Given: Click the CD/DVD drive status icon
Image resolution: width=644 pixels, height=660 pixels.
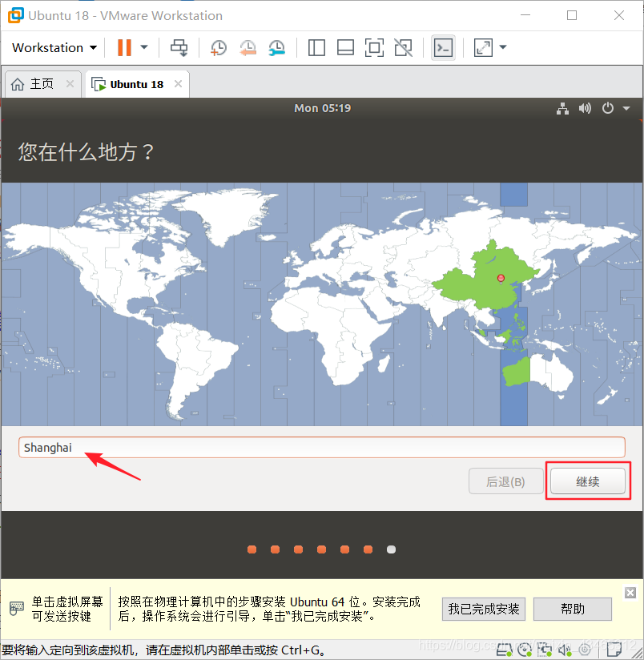Looking at the screenshot, I should [525, 650].
